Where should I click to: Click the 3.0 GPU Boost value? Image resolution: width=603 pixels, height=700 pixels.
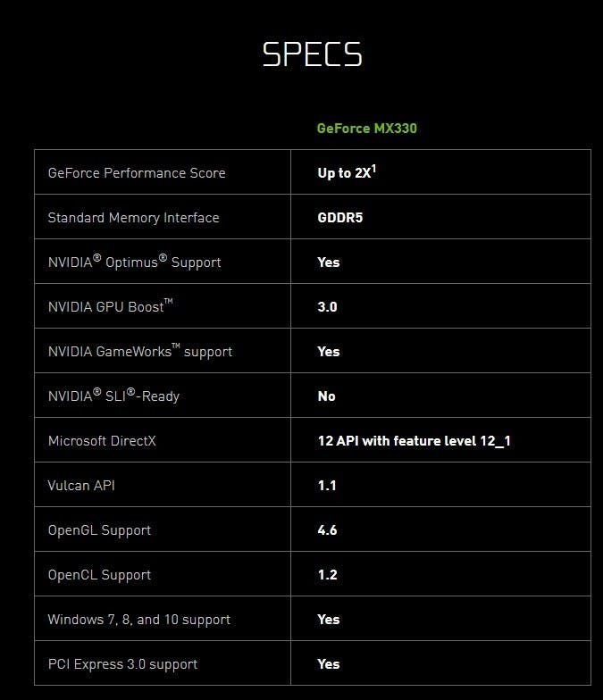327,306
